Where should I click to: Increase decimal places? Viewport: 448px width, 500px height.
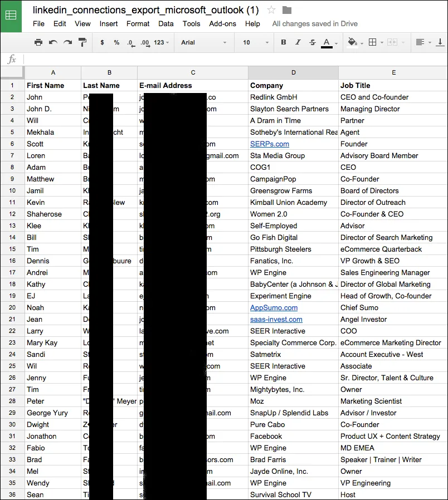[x=145, y=43]
